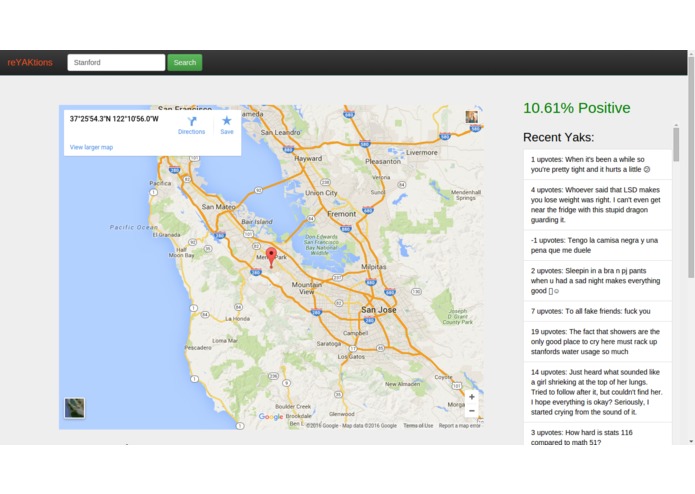The image size is (695, 494).
Task: Select yak 'How hard is stats 116'
Action: click(x=597, y=434)
